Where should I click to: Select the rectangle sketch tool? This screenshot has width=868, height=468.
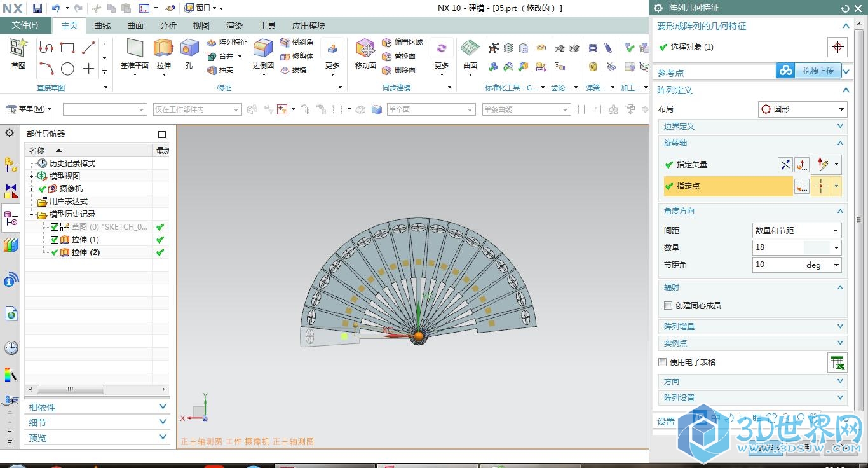pyautogui.click(x=67, y=47)
